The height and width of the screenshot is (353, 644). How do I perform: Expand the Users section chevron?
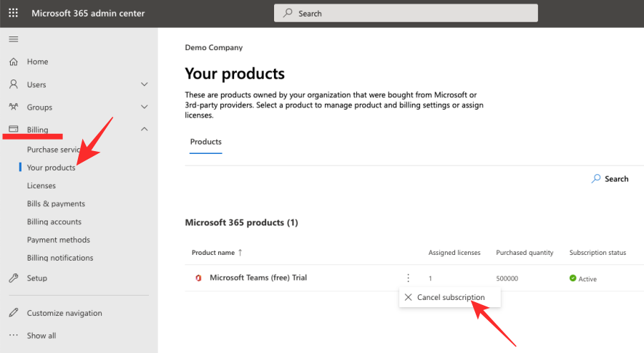click(145, 84)
